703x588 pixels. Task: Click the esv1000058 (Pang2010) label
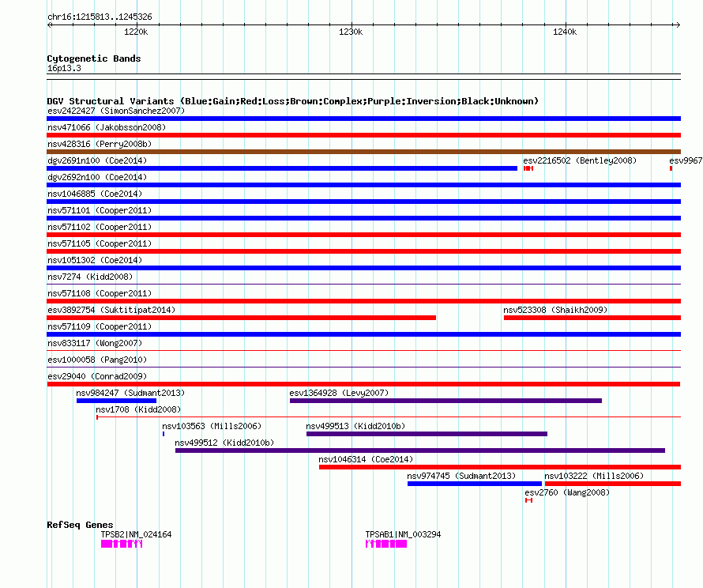pos(97,360)
